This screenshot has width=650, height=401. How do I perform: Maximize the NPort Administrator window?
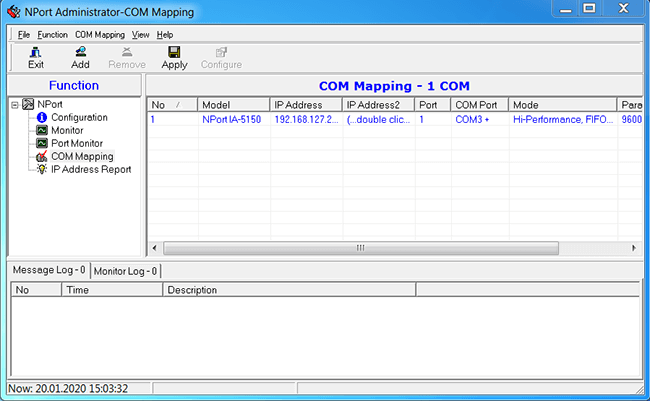pyautogui.click(x=589, y=8)
